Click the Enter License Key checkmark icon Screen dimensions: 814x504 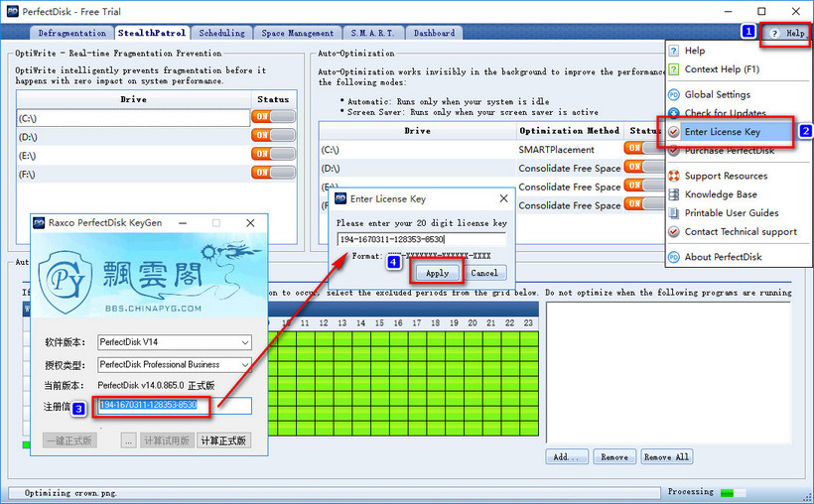pos(673,132)
